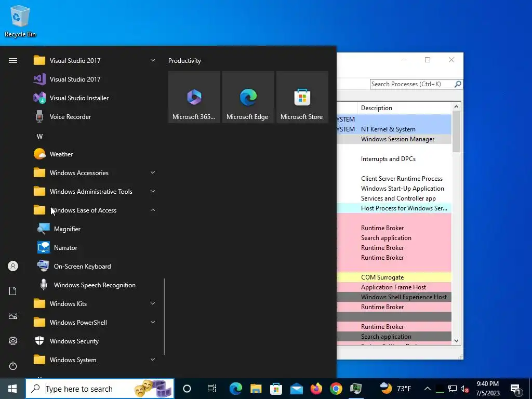Expand Windows Kits folder
This screenshot has height=399, width=532.
153,303
